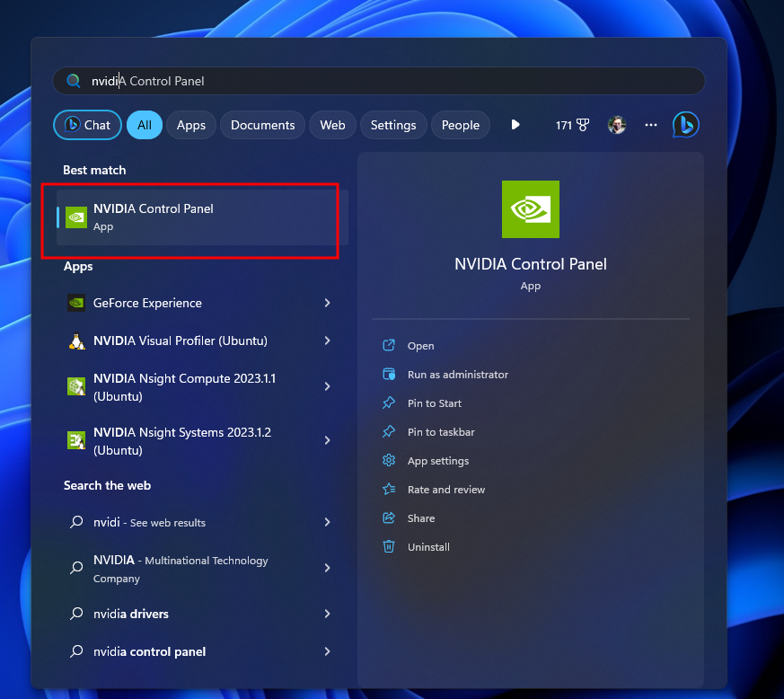Open App settings action
Screen dimensions: 784x699
point(438,461)
